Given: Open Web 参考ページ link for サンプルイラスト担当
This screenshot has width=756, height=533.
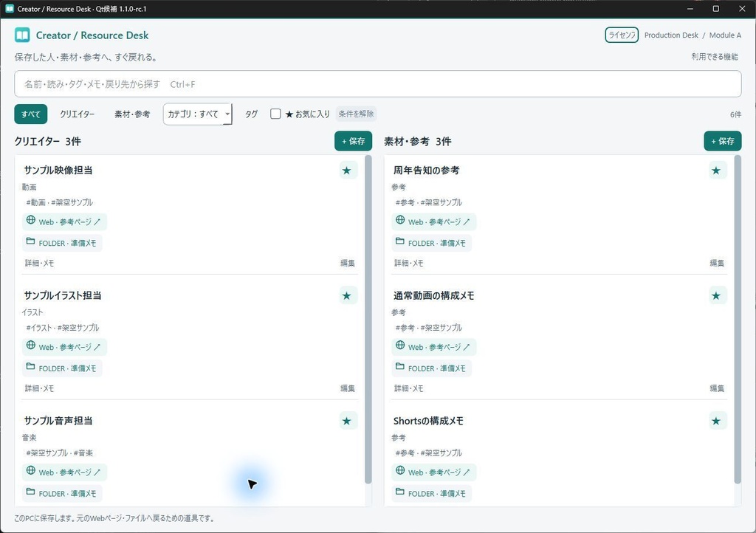Looking at the screenshot, I should point(64,347).
